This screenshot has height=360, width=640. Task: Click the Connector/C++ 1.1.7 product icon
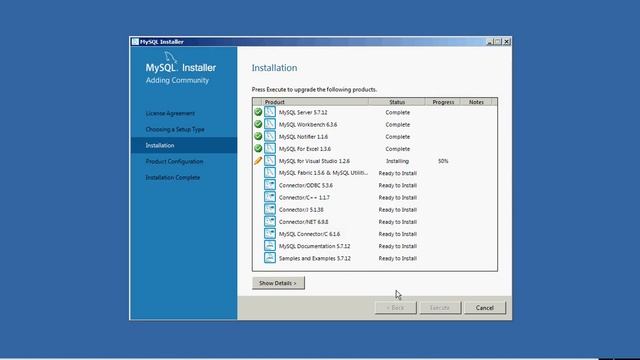tap(270, 197)
